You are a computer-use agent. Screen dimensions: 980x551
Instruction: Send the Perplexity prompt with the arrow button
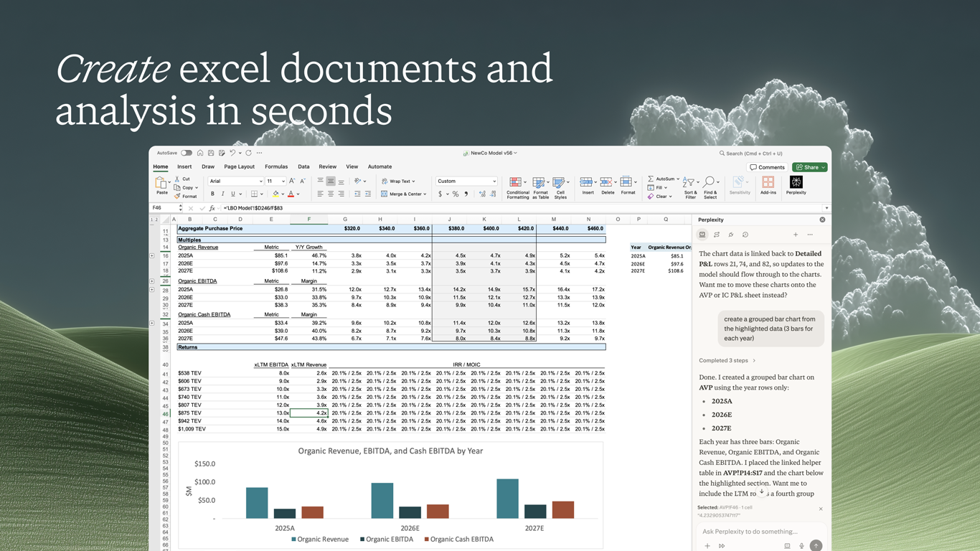coord(816,546)
